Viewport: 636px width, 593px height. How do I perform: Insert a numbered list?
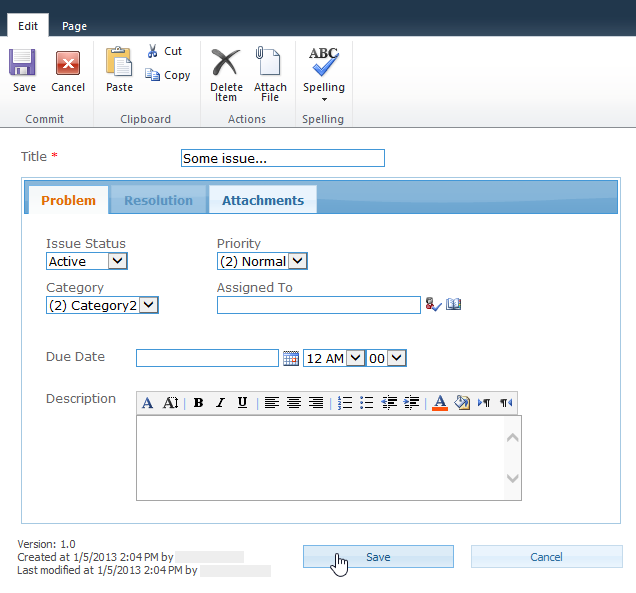[345, 403]
